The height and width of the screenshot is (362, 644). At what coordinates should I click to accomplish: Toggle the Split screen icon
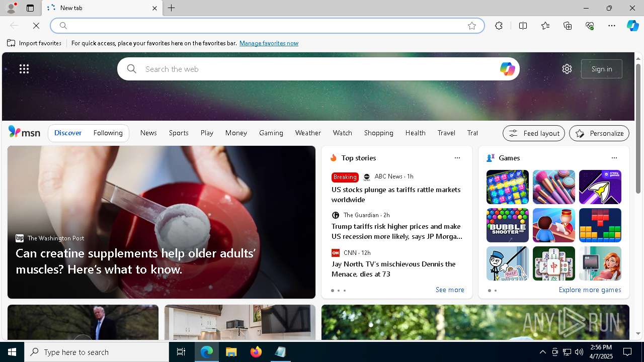click(523, 26)
